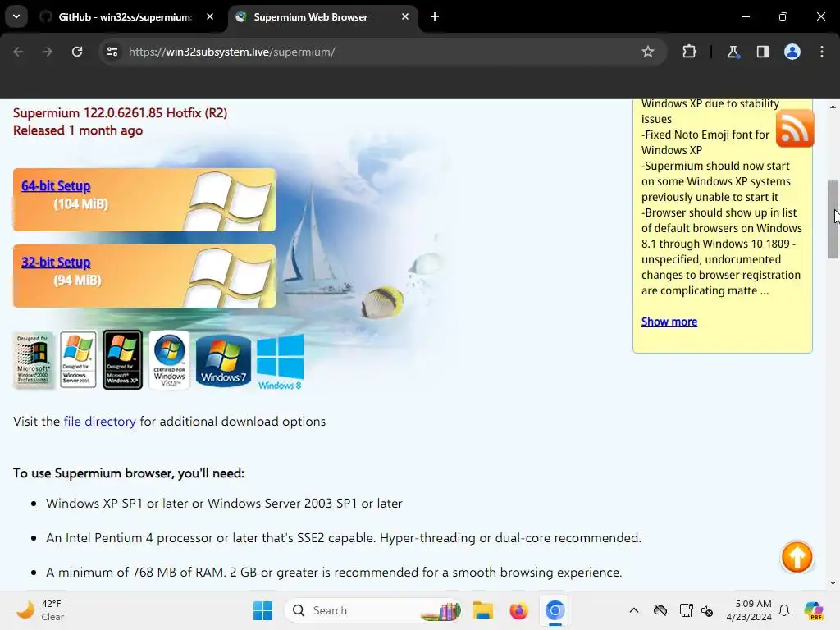
Task: Open the clock showing 5:09 AM
Action: pyautogui.click(x=749, y=610)
